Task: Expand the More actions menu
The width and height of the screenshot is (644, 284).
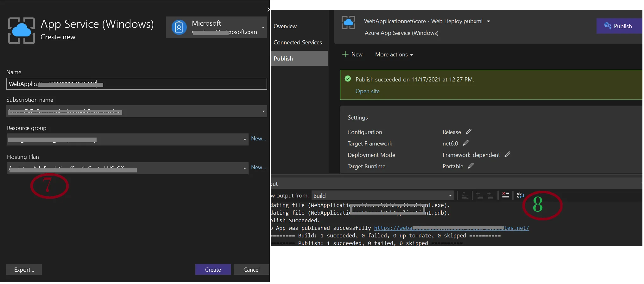Action: click(x=394, y=55)
